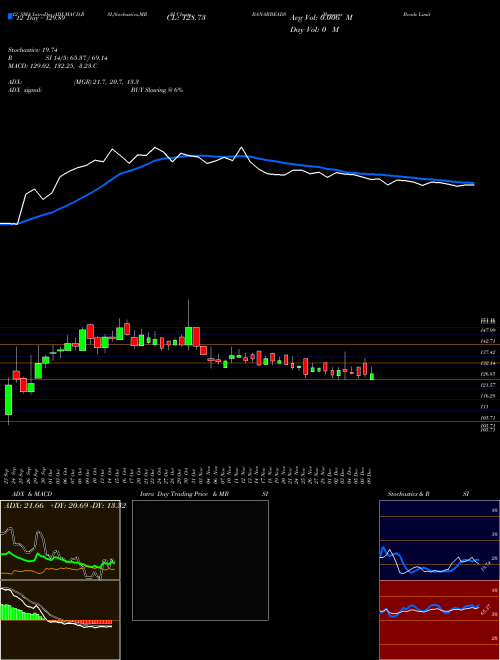The image size is (500, 660).
Task: Click the 142.71 price axis label
Action: tap(489, 341)
